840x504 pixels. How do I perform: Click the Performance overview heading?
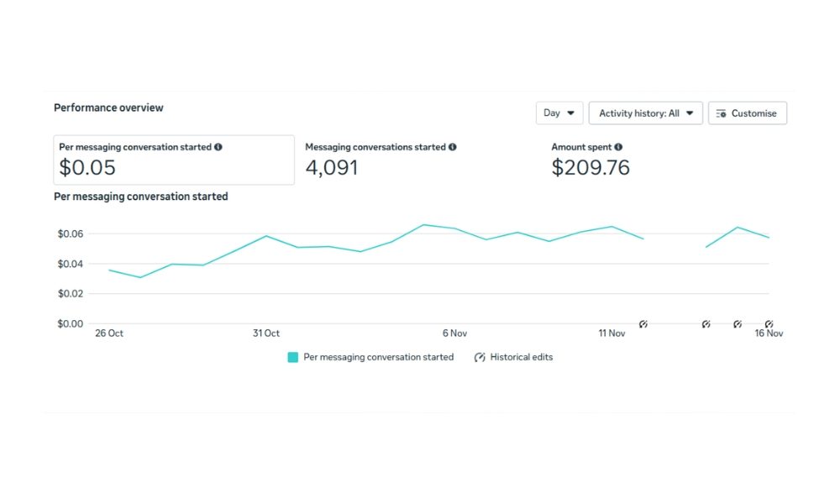coord(108,108)
